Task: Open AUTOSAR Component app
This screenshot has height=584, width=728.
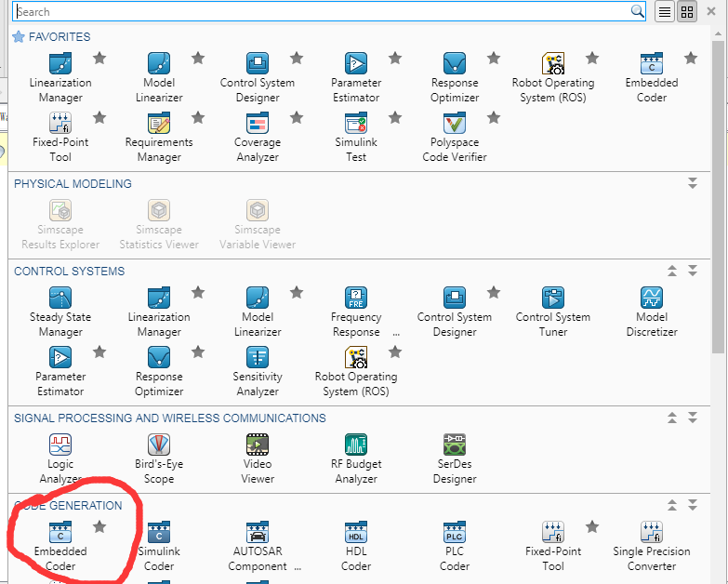Action: point(258,547)
